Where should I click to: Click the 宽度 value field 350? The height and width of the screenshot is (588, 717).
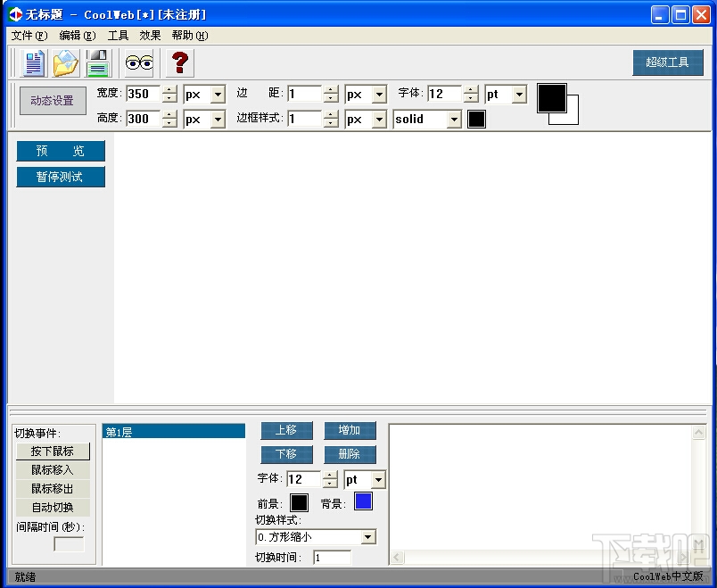click(144, 95)
